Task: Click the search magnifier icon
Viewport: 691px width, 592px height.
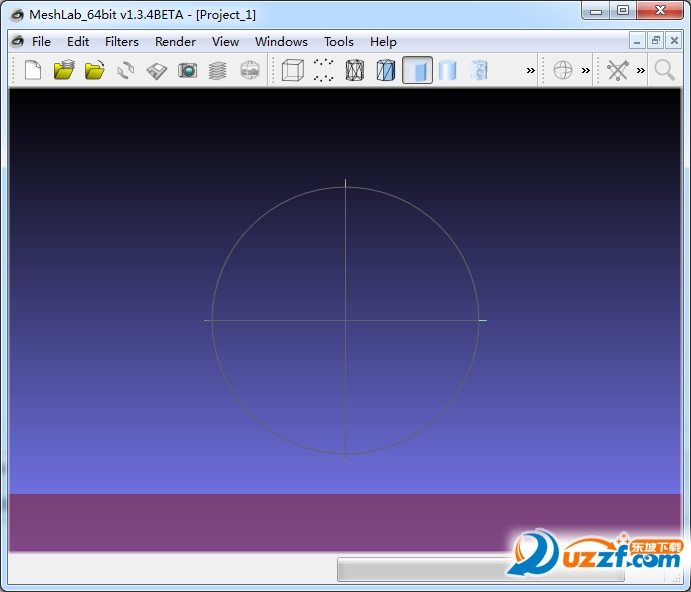Action: pyautogui.click(x=664, y=70)
